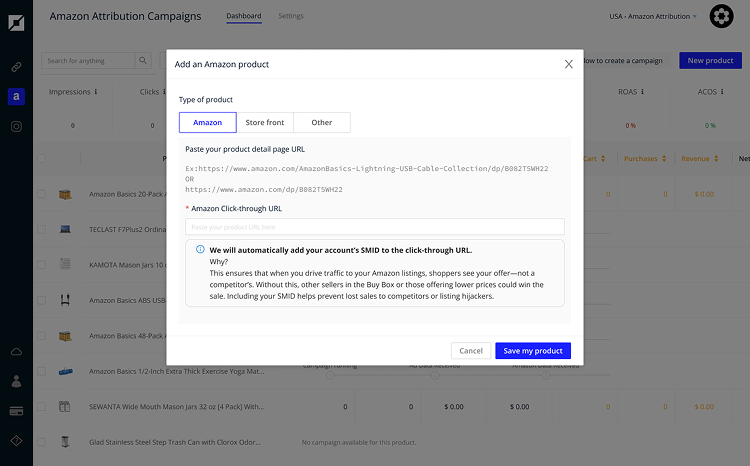Image resolution: width=750 pixels, height=466 pixels.
Task: Open the billing card sidebar icon
Action: 16,411
